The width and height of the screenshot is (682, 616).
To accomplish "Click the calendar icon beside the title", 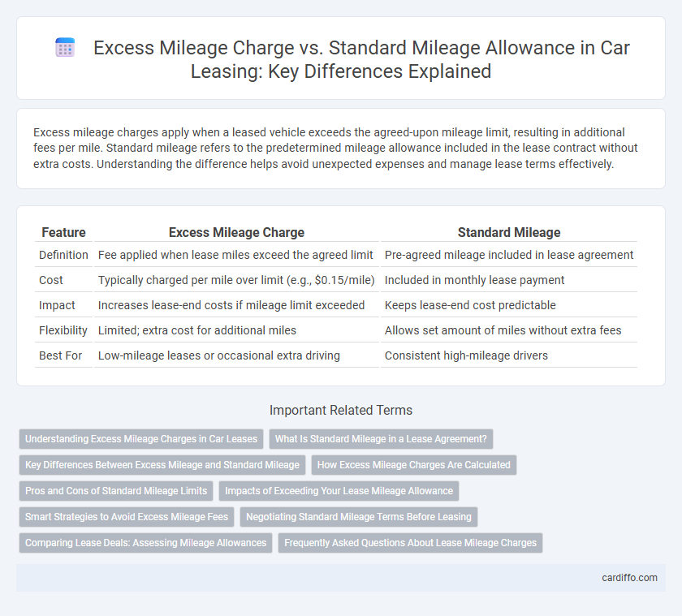I will pyautogui.click(x=65, y=47).
